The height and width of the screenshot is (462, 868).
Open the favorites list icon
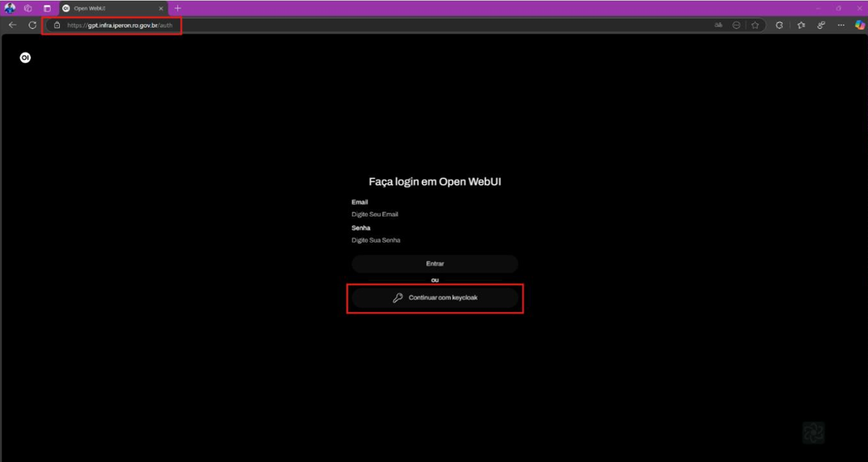coord(801,25)
